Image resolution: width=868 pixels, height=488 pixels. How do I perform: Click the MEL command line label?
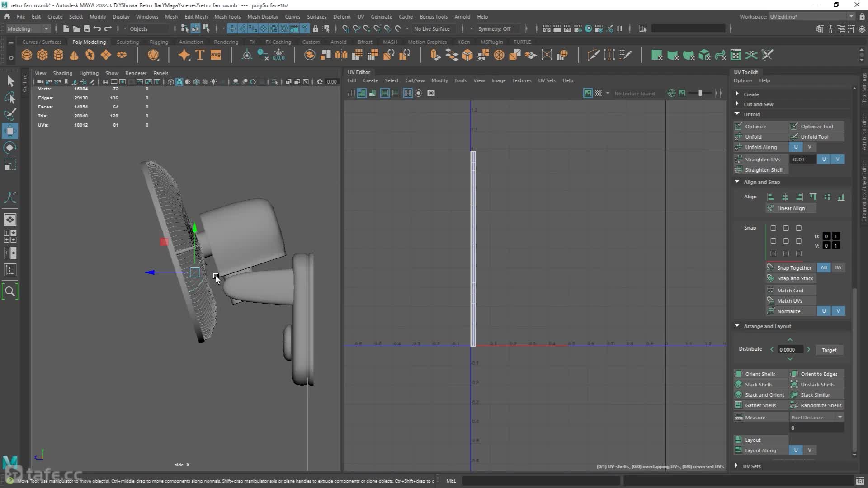451,481
